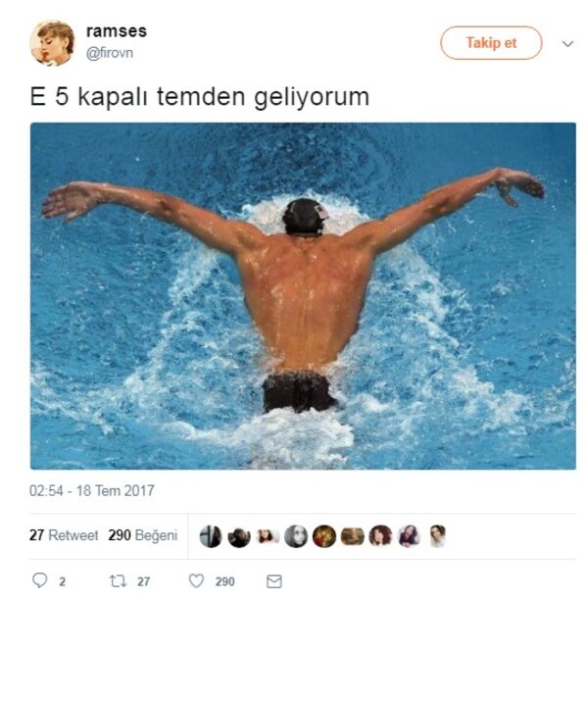Click the envelope direct message icon
Viewport: 588px width, 703px height.
pos(273,581)
